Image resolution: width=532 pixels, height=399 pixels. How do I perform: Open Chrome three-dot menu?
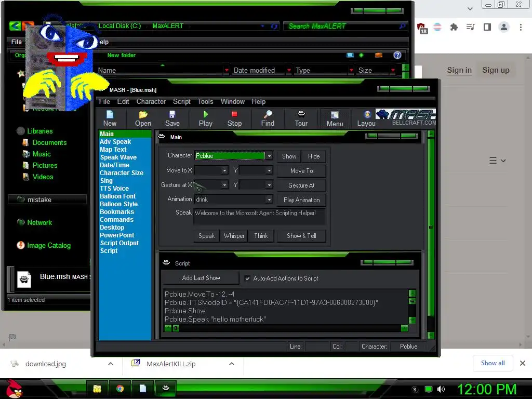click(521, 27)
